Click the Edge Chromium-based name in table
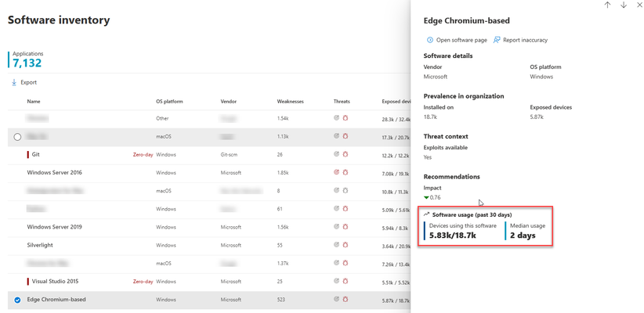Screen dimensions: 644x313 click(x=56, y=300)
